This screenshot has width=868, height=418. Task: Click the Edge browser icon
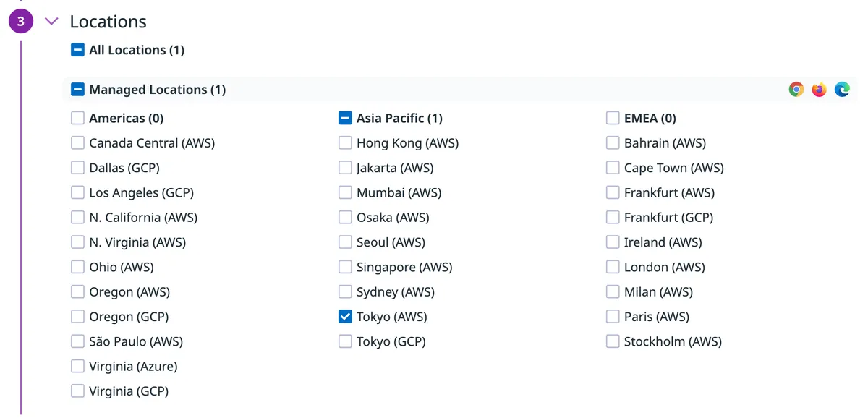[842, 90]
